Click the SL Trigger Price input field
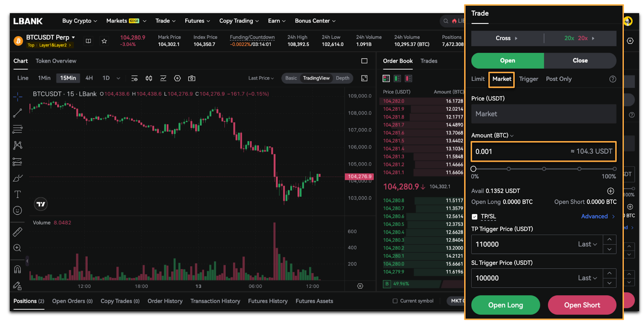Image resolution: width=644 pixels, height=325 pixels. pos(523,278)
